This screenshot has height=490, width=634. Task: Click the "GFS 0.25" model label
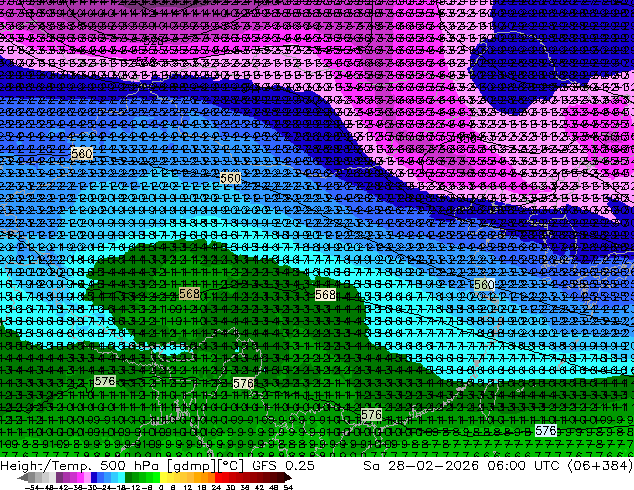[283, 466]
